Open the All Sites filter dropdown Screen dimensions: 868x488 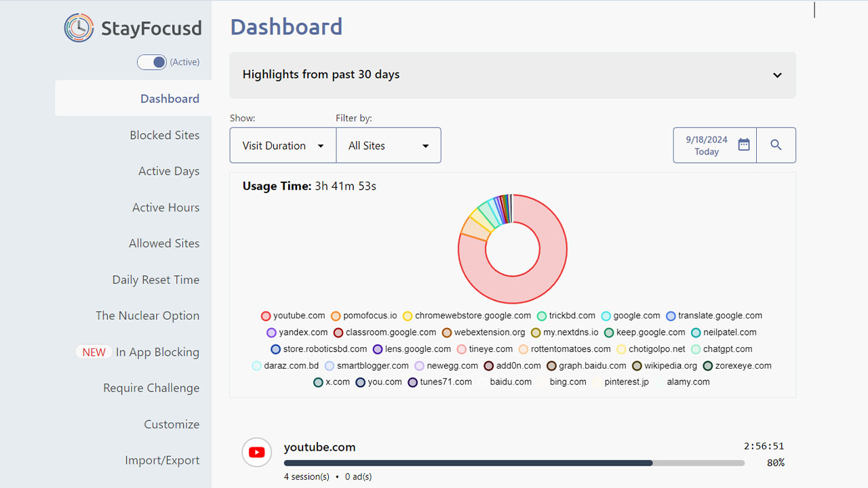pyautogui.click(x=389, y=145)
